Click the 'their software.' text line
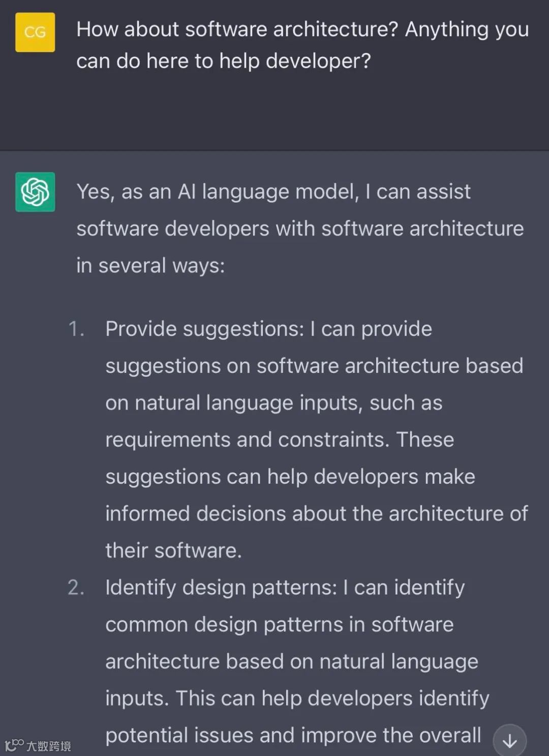549x756 pixels. pos(173,550)
